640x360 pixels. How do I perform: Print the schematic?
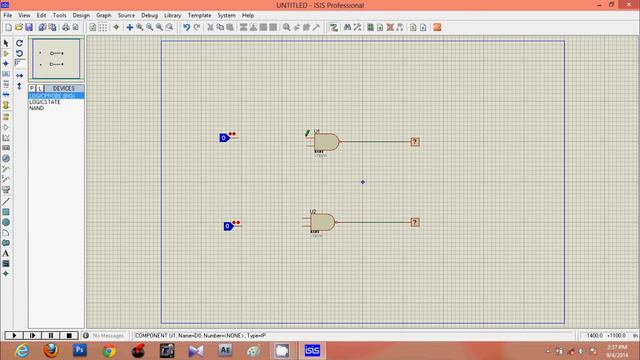pos(65,27)
